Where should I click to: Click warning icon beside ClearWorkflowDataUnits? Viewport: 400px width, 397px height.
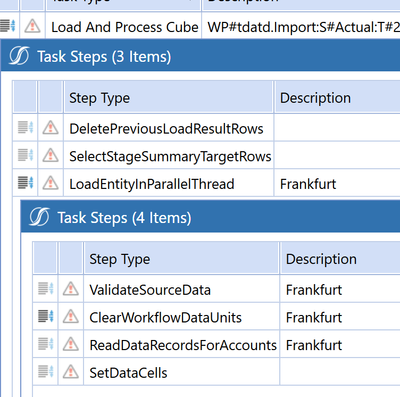pos(71,316)
